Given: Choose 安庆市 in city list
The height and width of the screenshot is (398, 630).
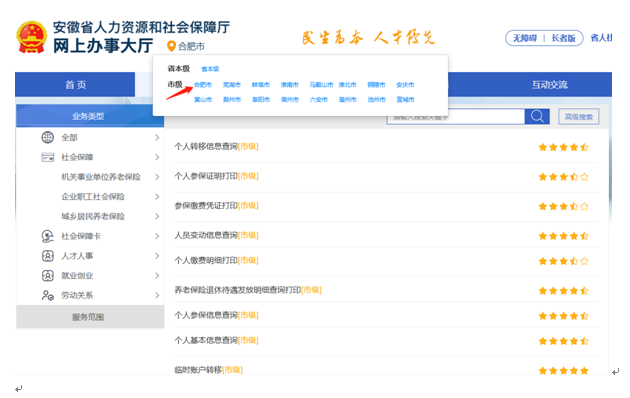Looking at the screenshot, I should click(x=405, y=85).
